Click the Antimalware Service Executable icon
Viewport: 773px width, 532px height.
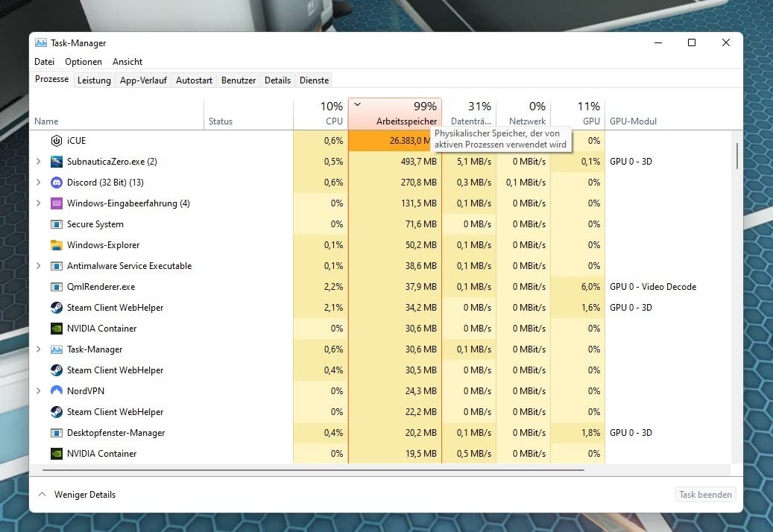57,266
